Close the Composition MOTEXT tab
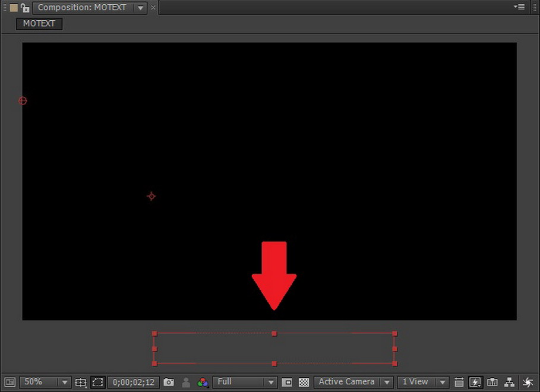The image size is (540, 392). pyautogui.click(x=153, y=8)
